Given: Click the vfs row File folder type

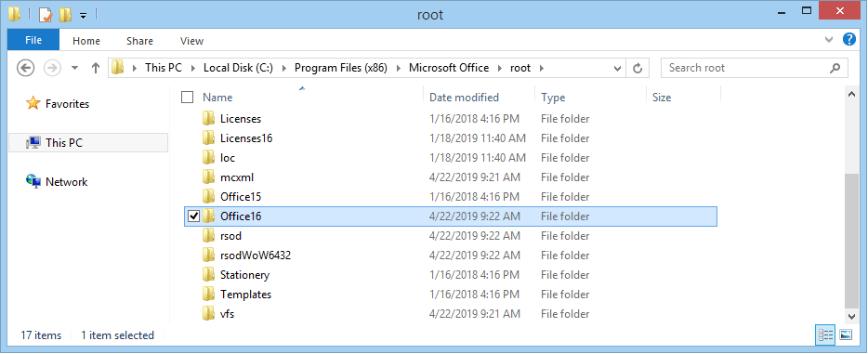Looking at the screenshot, I should (565, 314).
